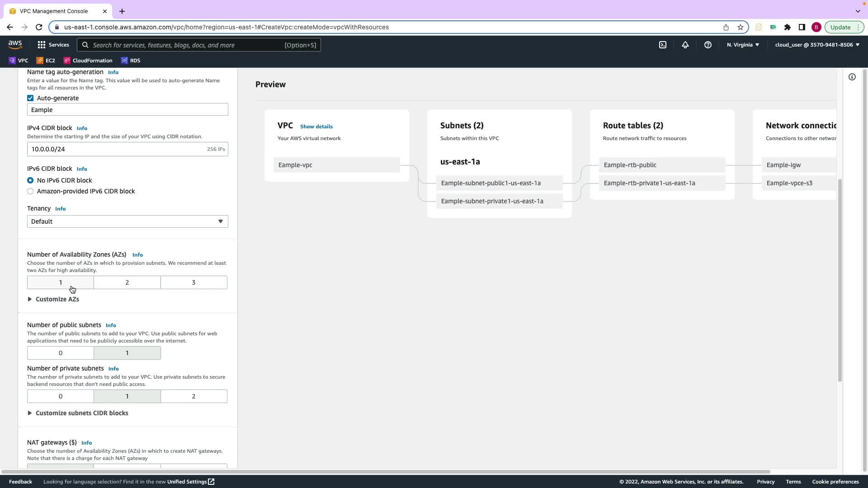Click the AWS logo home icon
The width and height of the screenshot is (868, 488).
15,45
